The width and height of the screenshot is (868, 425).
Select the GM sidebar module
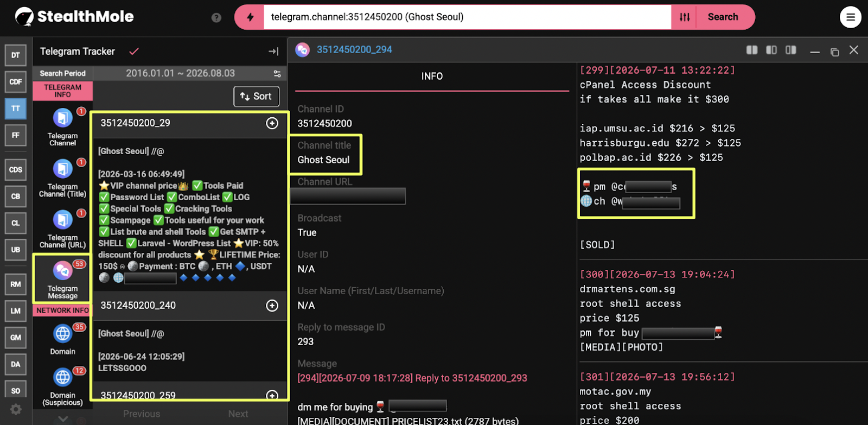(x=16, y=338)
